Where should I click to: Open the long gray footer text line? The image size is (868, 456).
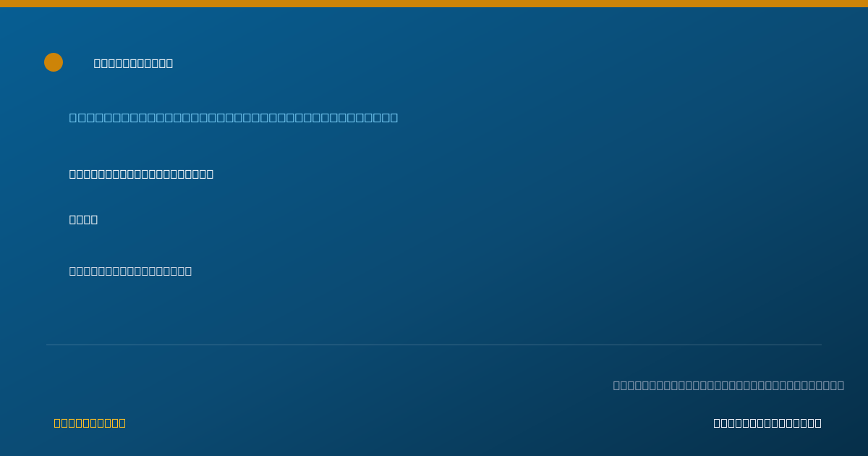click(x=728, y=385)
